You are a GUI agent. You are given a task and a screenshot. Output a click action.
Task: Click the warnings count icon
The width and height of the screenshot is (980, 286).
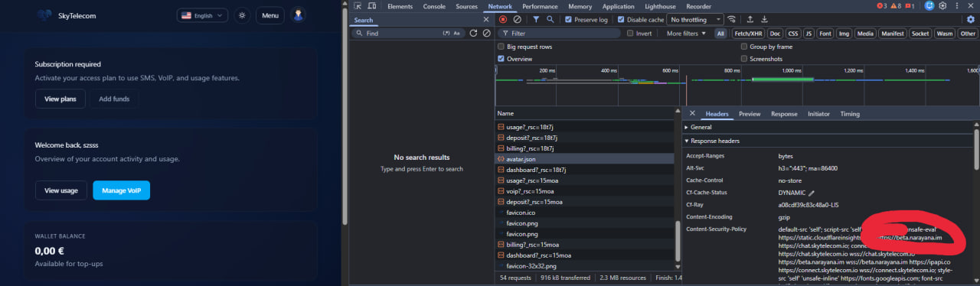tap(896, 6)
